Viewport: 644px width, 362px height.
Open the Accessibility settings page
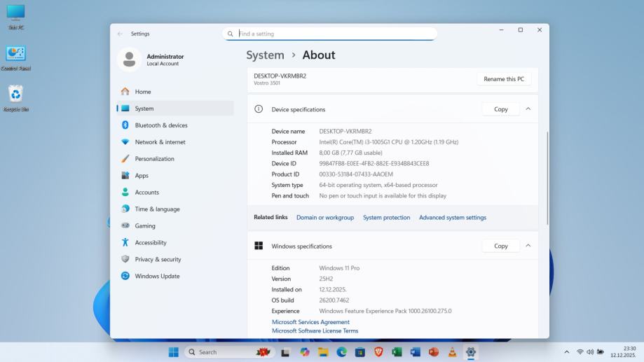tap(151, 242)
